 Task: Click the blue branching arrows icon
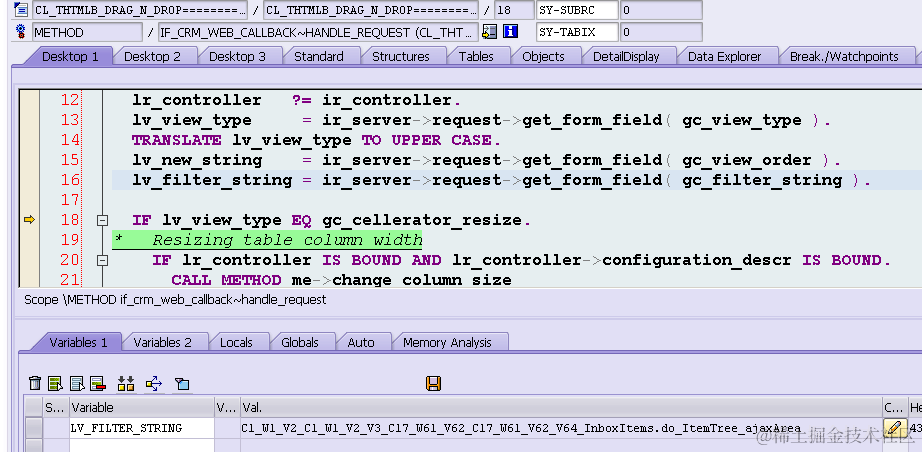pos(154,384)
